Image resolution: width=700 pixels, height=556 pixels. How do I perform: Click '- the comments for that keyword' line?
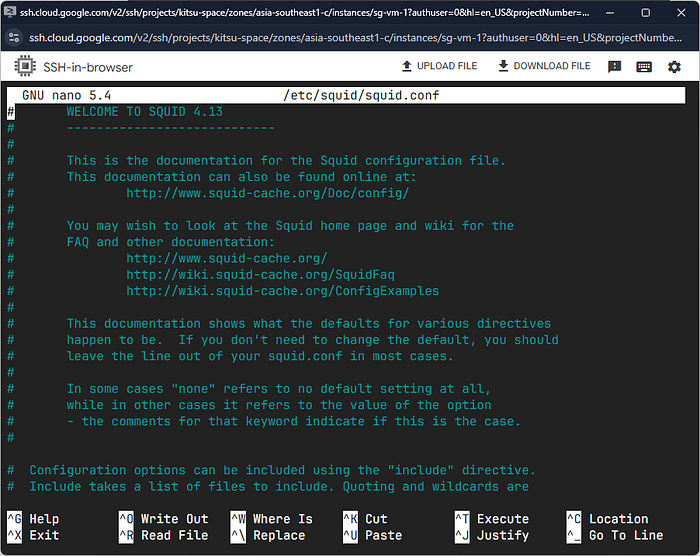click(x=293, y=421)
